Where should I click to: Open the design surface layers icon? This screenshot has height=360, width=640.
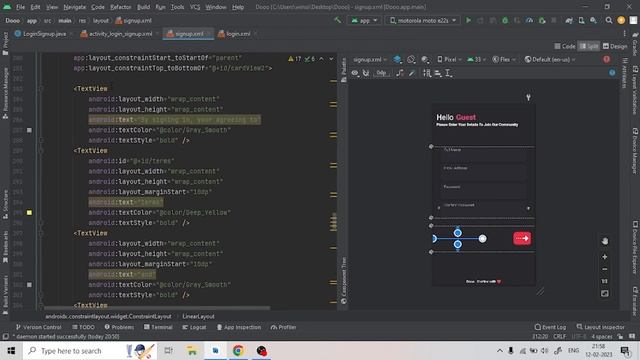click(x=397, y=60)
